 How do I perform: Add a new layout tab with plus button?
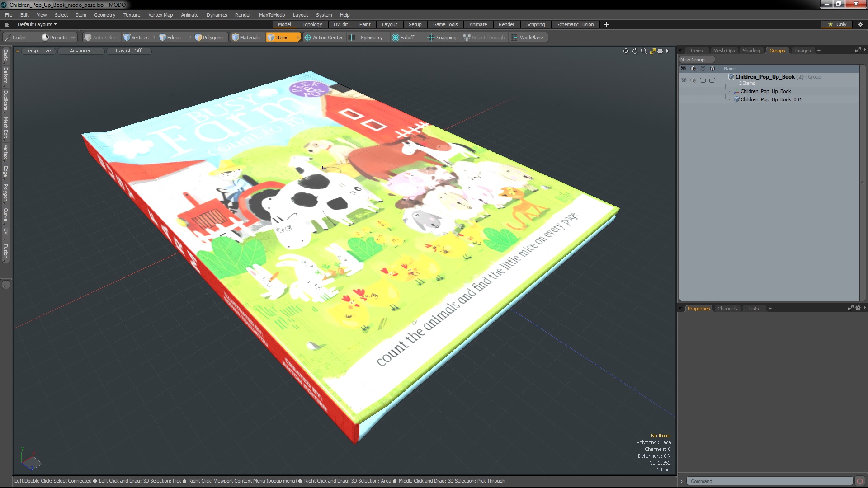(x=606, y=24)
